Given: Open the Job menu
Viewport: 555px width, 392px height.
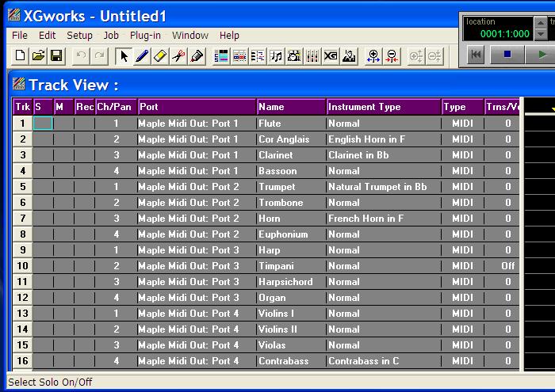Looking at the screenshot, I should 111,36.
